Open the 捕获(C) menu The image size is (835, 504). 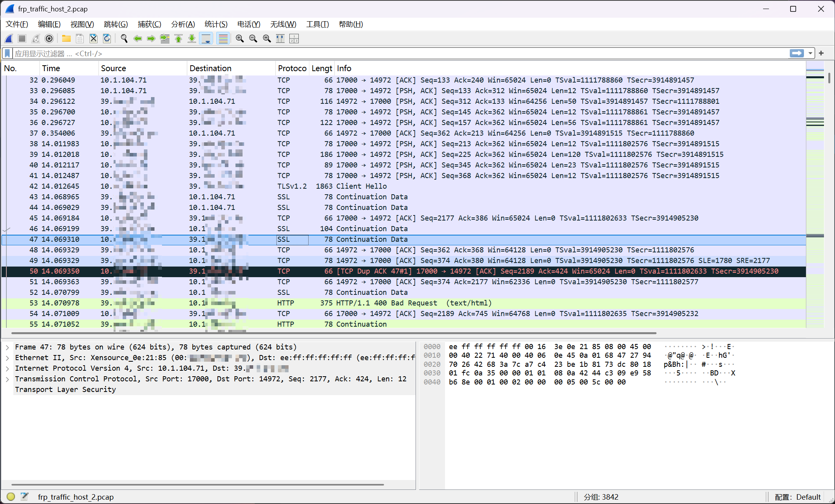149,24
